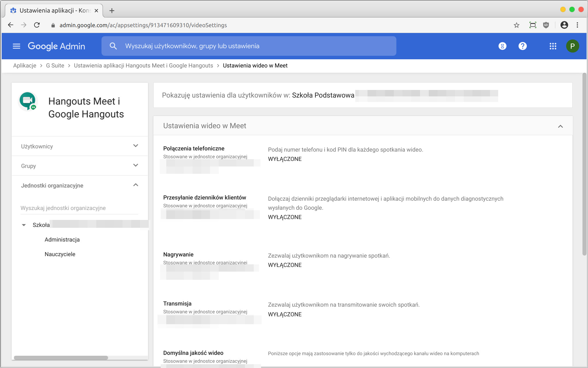This screenshot has width=588, height=368.
Task: Click the Szkoła Podstawowa organization name
Action: (323, 95)
